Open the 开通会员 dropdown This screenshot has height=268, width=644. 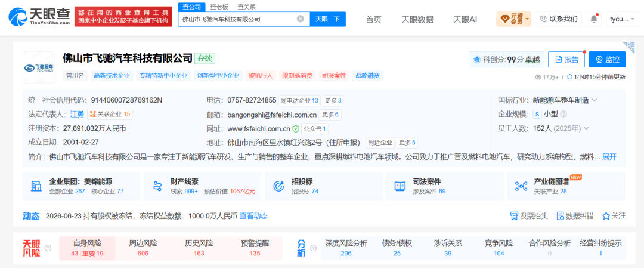point(513,19)
